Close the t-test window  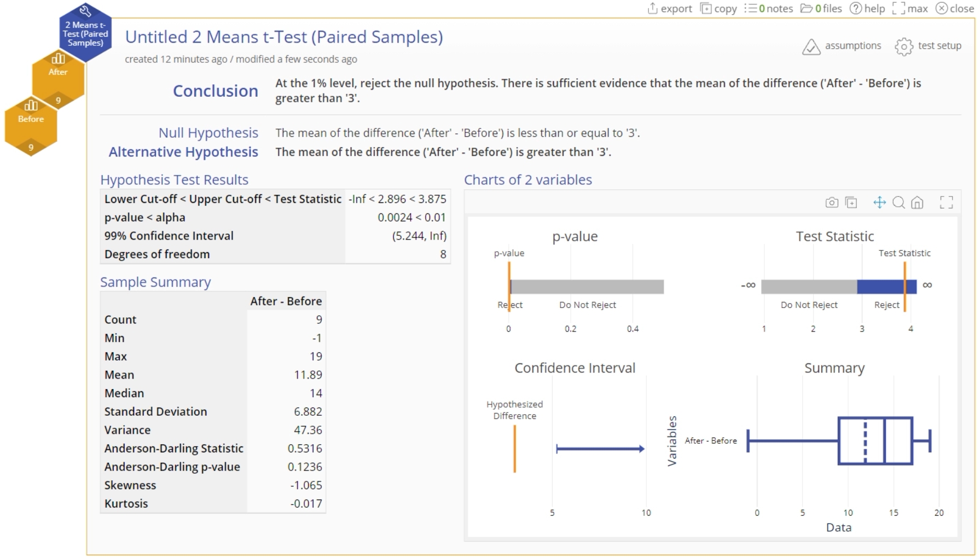pos(955,8)
